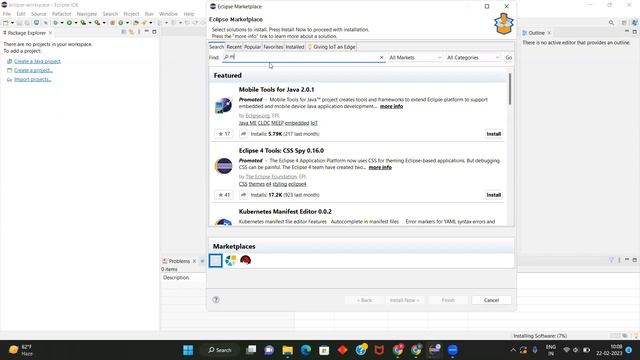Screen dimensions: 640x360
Task: Open Windows Start menu
Action: point(188,350)
